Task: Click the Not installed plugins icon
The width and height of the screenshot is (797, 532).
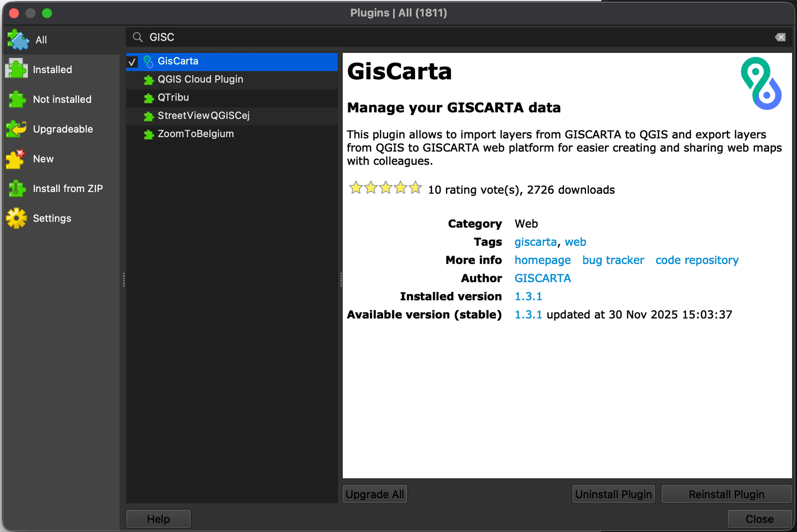Action: [x=16, y=99]
